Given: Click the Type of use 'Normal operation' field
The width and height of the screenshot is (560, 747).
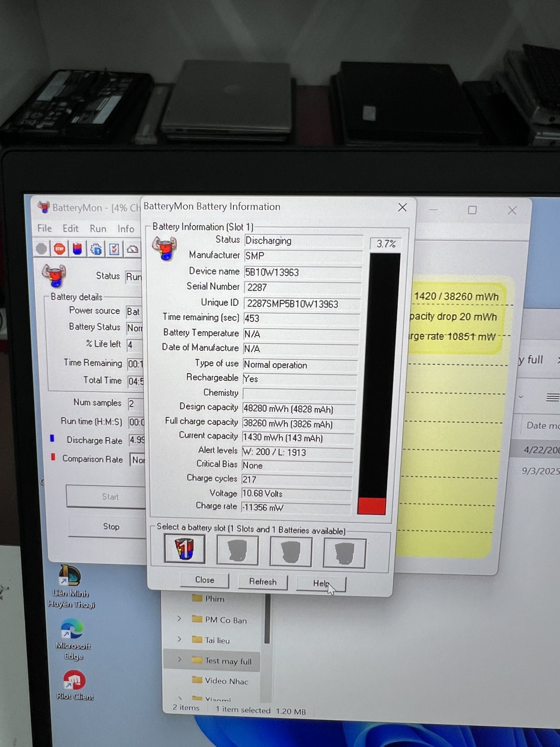Looking at the screenshot, I should 300,365.
